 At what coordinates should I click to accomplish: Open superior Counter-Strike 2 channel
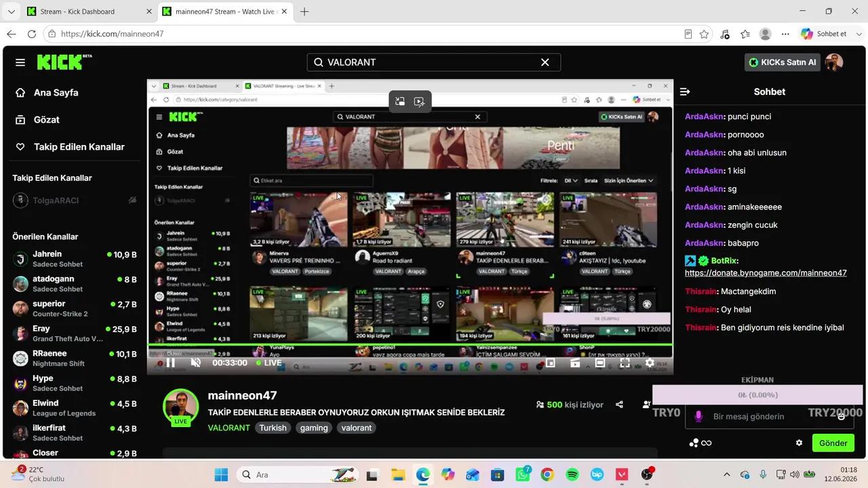pyautogui.click(x=75, y=308)
